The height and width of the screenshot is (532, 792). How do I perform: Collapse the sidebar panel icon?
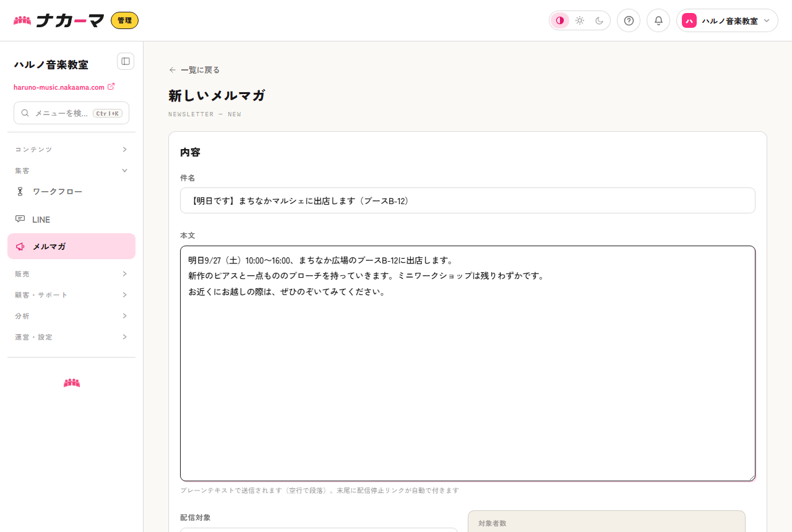pos(126,61)
